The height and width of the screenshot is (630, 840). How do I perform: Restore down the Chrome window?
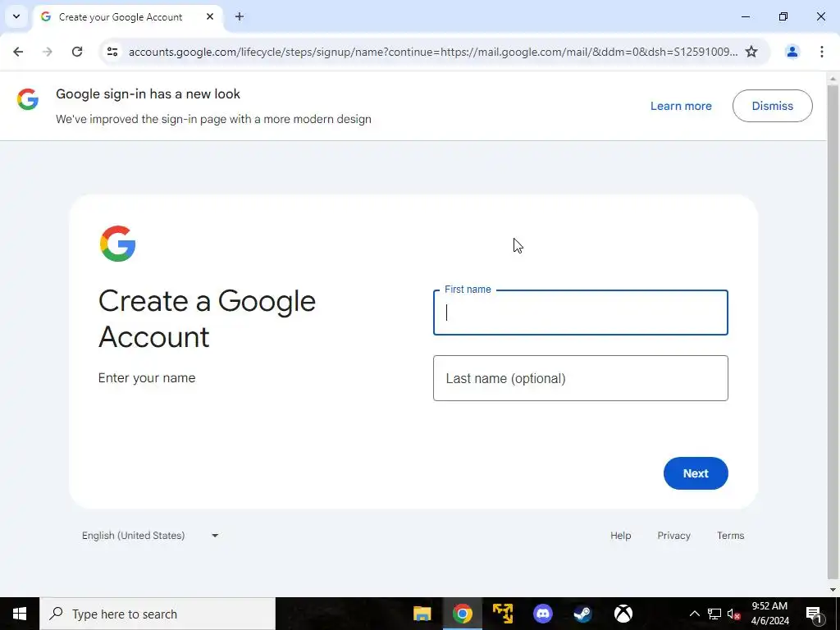[x=783, y=16]
